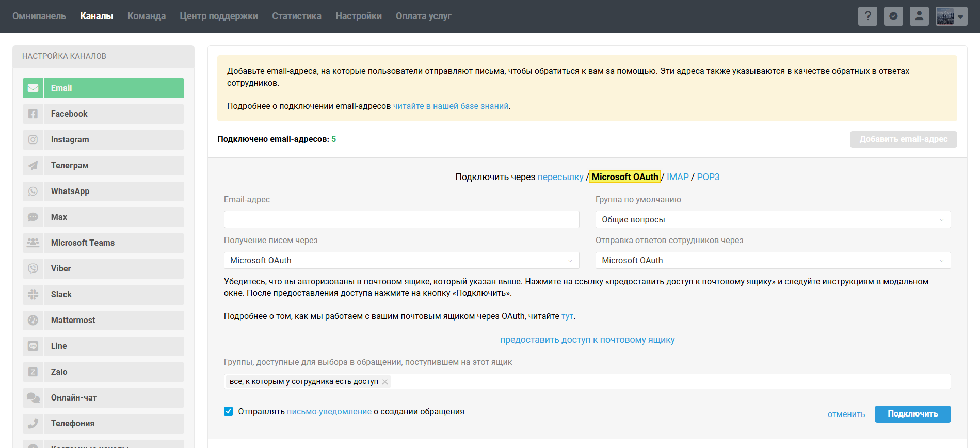Expand the 'Группа по умолчанию' dropdown
The width and height of the screenshot is (980, 448).
[773, 219]
